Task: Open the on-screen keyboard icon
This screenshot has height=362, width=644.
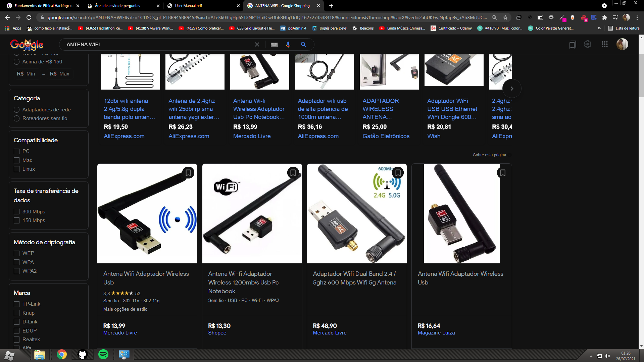Action: point(274,44)
